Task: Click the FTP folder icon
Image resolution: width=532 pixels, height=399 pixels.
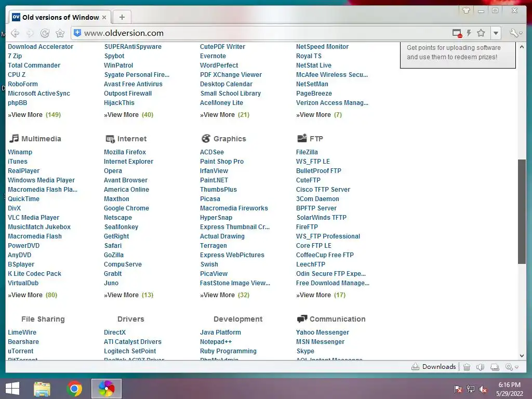Action: pos(302,138)
